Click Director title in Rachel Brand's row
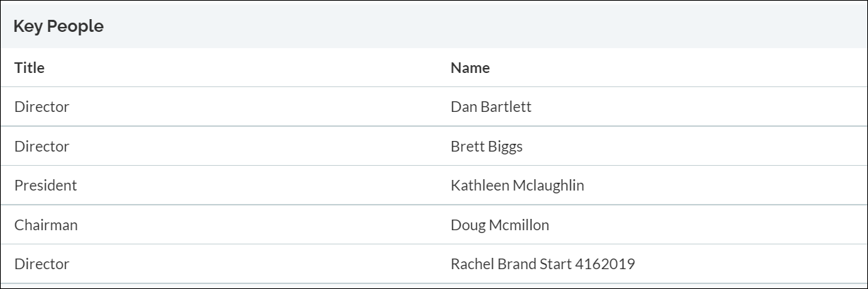Viewport: 868px width, 289px height. (x=42, y=264)
